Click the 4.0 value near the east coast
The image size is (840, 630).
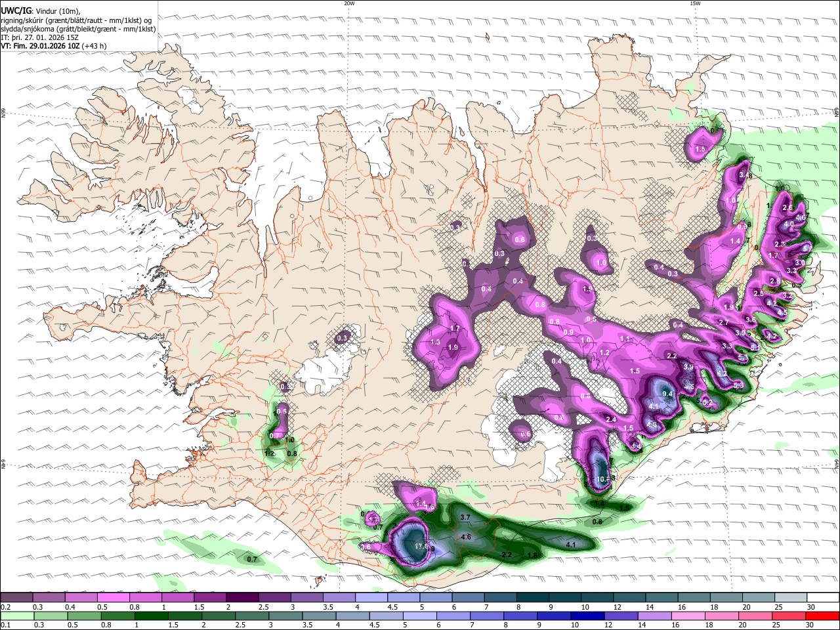(x=789, y=224)
